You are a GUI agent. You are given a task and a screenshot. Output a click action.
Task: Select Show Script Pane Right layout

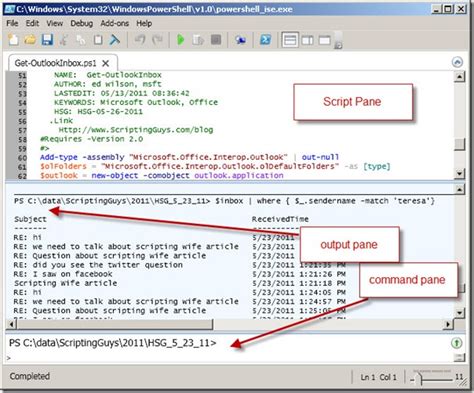coord(307,40)
